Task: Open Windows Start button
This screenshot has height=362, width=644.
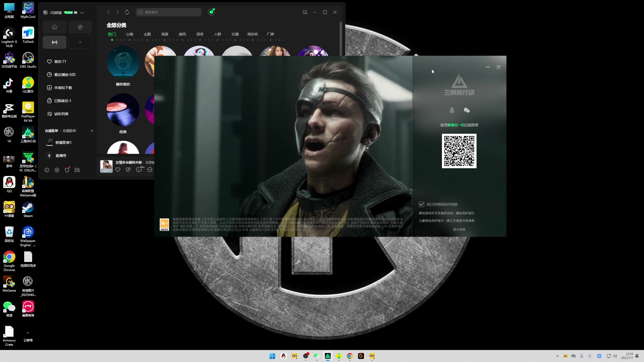Action: coord(272,356)
